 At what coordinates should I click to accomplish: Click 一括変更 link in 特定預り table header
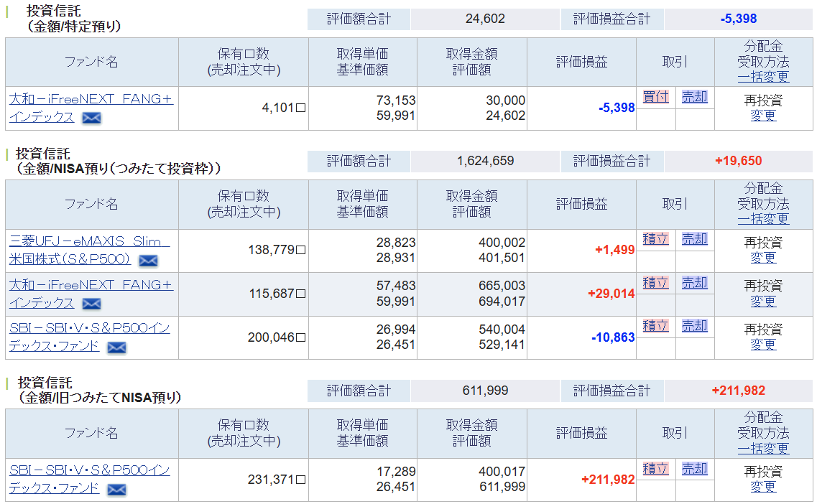coord(763,77)
